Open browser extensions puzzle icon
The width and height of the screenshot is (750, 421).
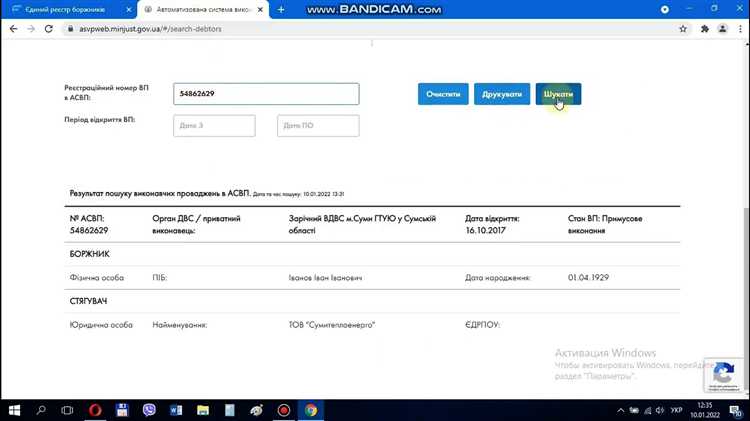[x=705, y=29]
